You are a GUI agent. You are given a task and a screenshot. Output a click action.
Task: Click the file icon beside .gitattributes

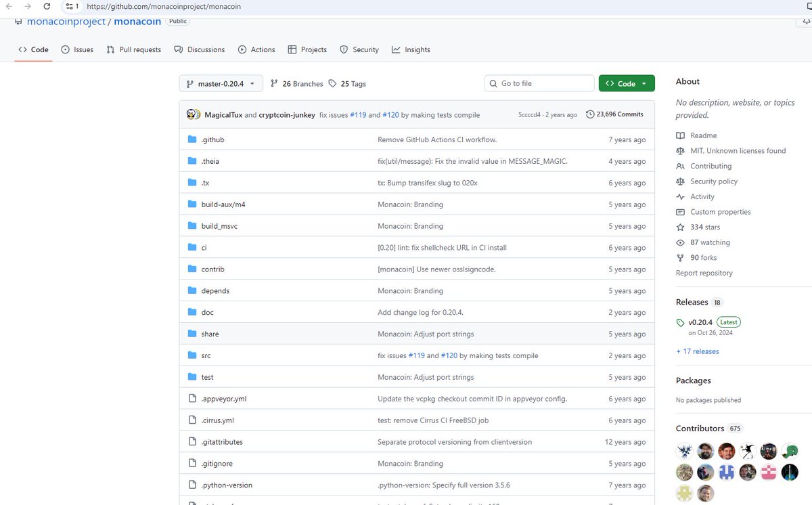click(x=192, y=442)
